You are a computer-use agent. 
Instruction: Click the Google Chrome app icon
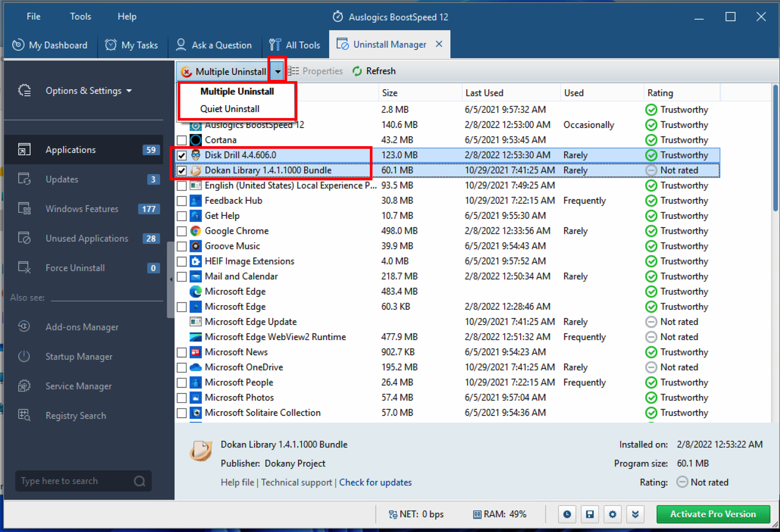tap(196, 231)
